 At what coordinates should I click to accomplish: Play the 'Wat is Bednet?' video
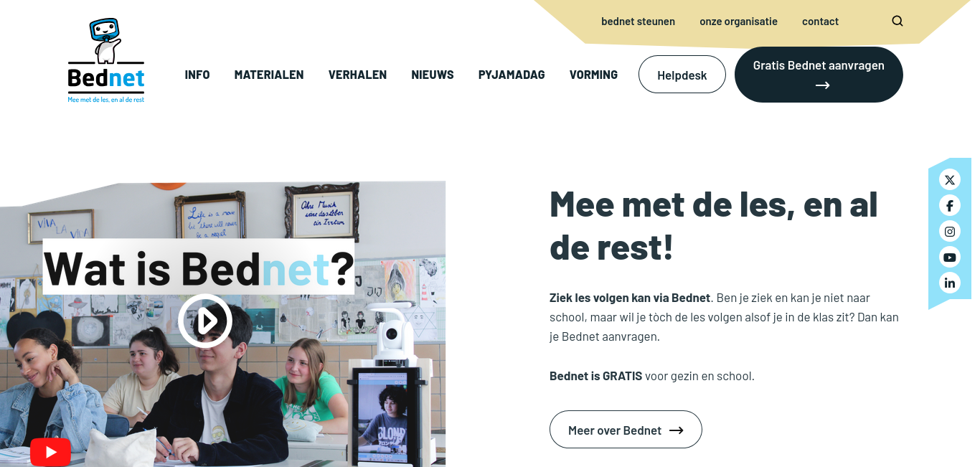pyautogui.click(x=205, y=321)
